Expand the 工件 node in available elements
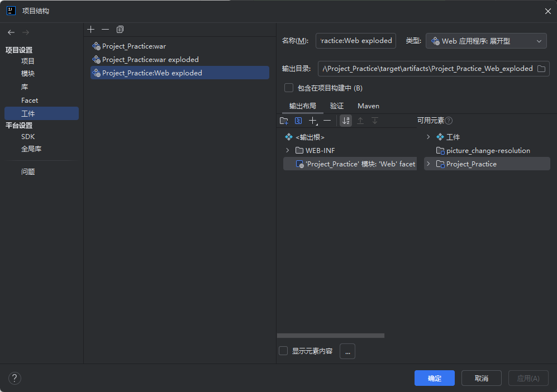 pos(428,137)
